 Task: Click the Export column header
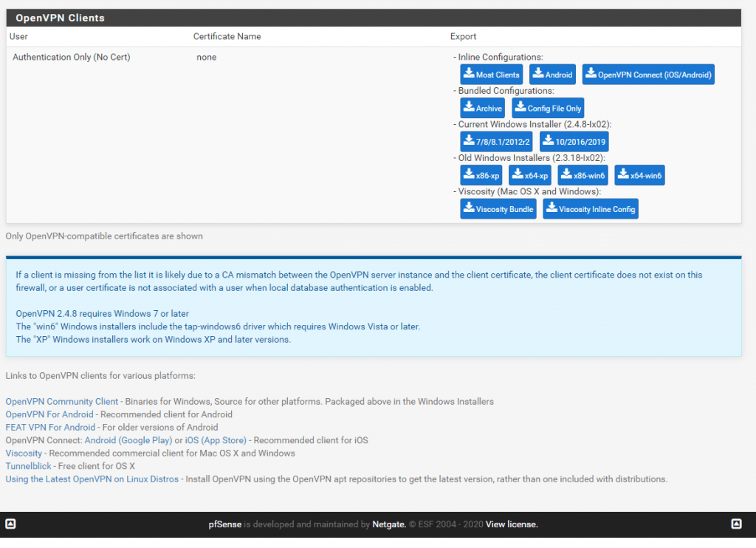coord(464,36)
